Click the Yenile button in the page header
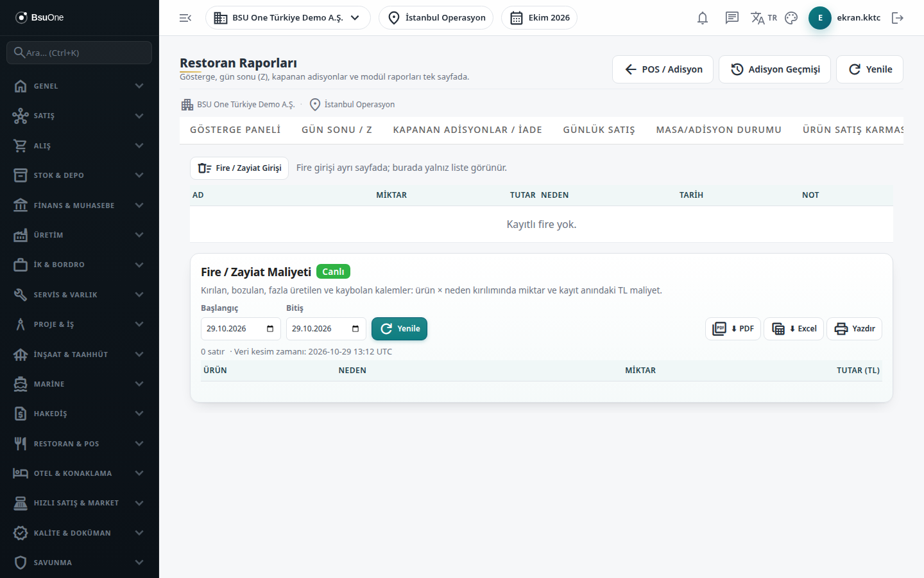Image resolution: width=924 pixels, height=578 pixels. 869,69
